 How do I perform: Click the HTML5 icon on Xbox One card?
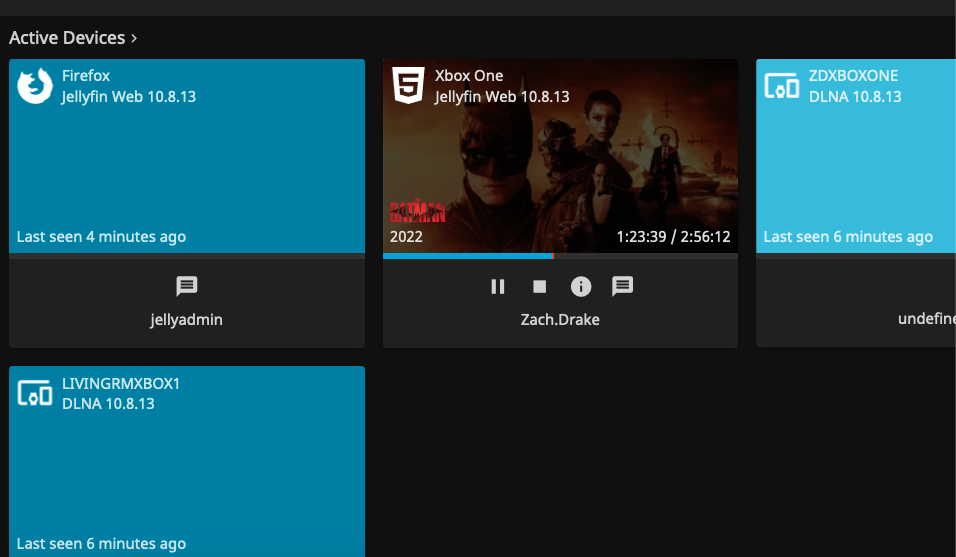408,86
